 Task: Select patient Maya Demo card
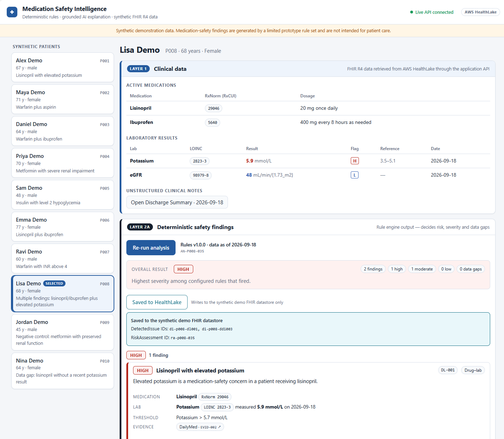(x=63, y=99)
